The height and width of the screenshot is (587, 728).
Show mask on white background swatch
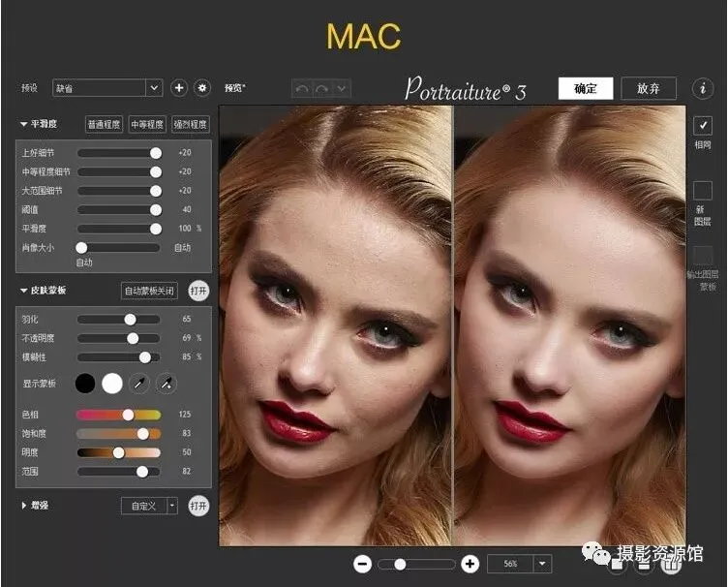tap(112, 384)
